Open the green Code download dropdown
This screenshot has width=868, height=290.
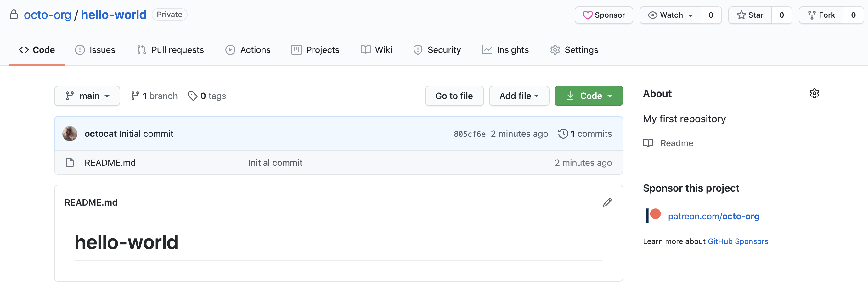click(x=588, y=96)
